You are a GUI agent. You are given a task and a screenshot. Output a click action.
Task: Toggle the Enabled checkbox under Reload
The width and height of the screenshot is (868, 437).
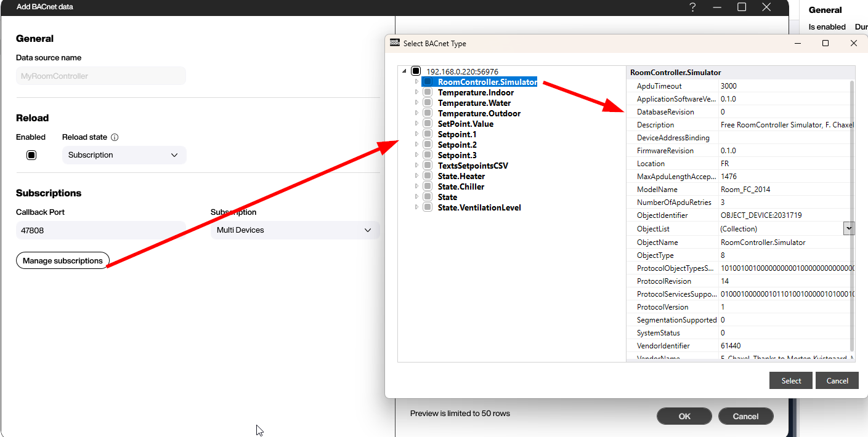pyautogui.click(x=31, y=154)
